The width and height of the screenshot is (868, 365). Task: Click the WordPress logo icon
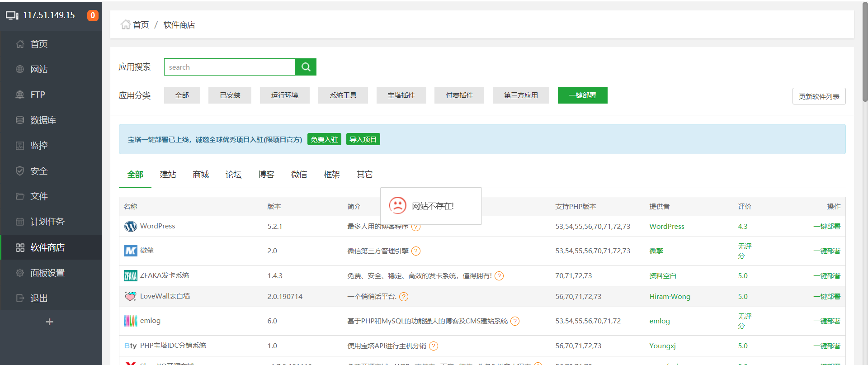point(131,226)
